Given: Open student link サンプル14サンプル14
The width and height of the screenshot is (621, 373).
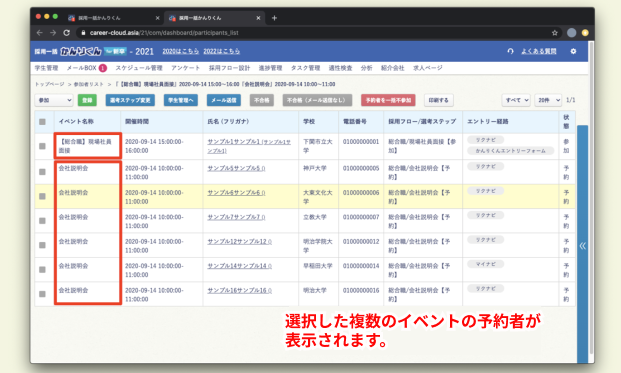Looking at the screenshot, I should [240, 266].
